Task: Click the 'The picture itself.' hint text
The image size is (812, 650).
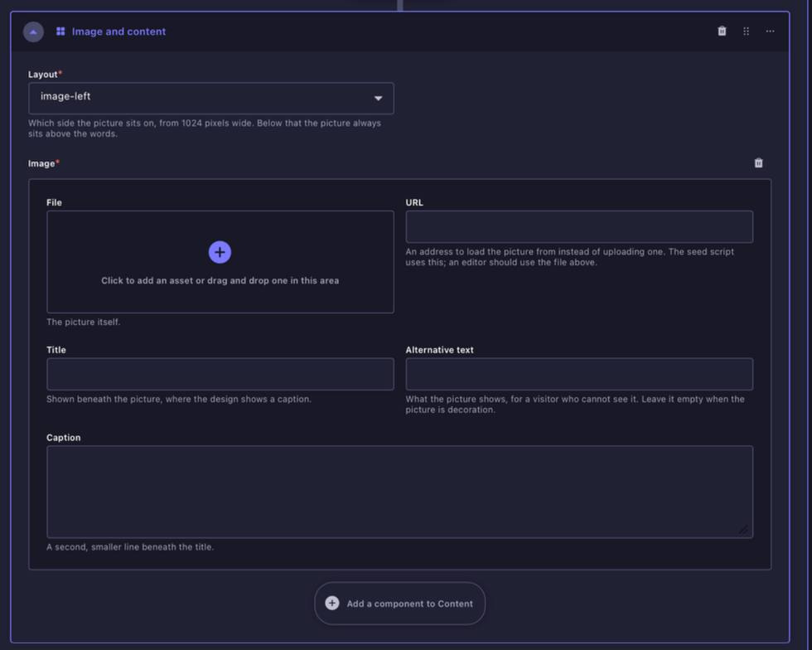Action: click(84, 322)
